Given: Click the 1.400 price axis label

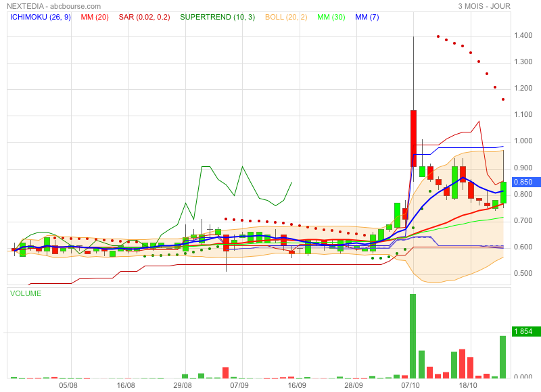Looking at the screenshot, I should tap(523, 36).
